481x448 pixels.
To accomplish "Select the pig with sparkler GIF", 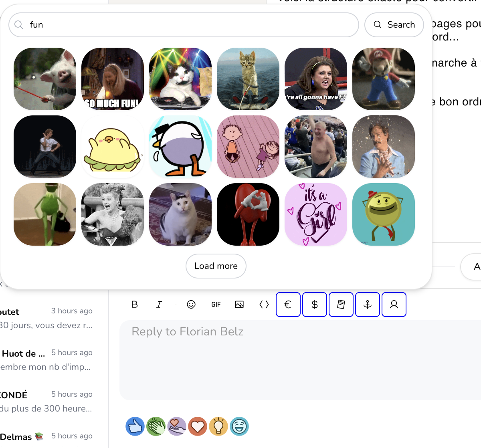I will coord(45,79).
